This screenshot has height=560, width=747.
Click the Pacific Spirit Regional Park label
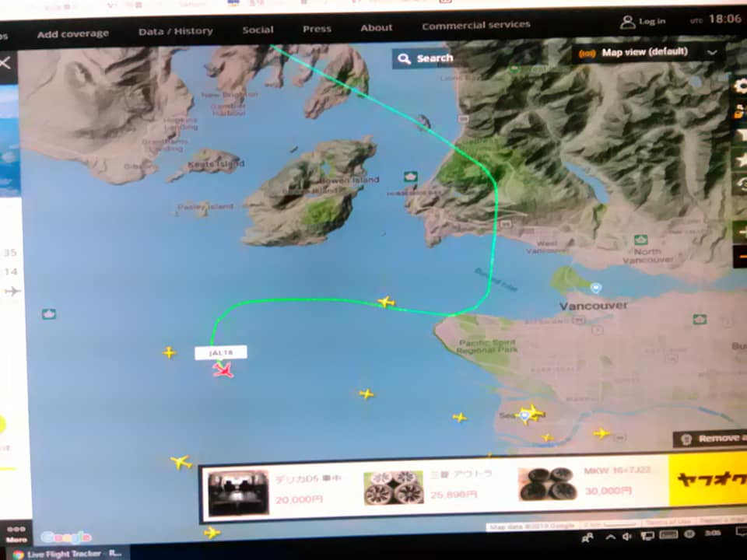pos(487,346)
